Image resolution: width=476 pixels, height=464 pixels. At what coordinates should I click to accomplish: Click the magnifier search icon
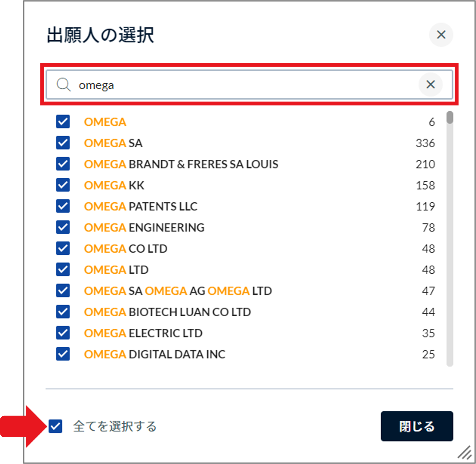[63, 85]
